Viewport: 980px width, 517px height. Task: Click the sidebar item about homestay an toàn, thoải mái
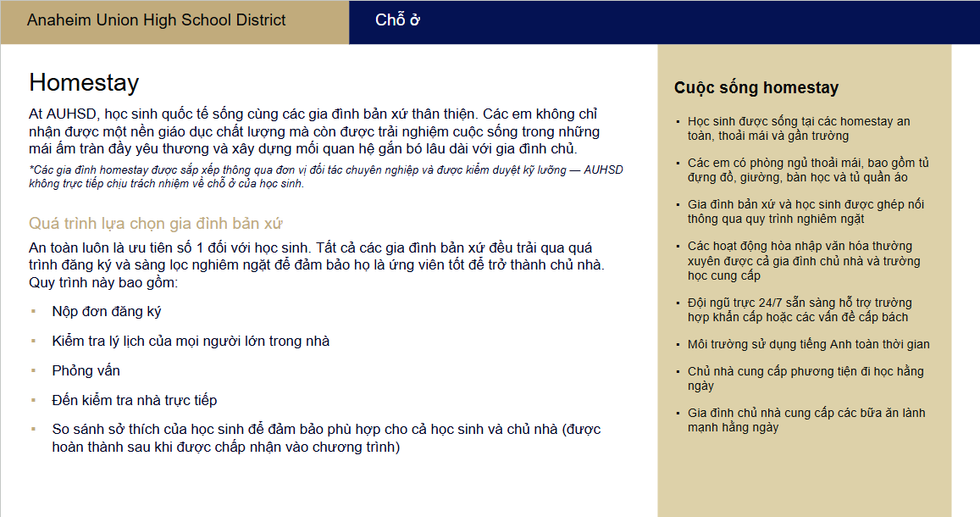[798, 129]
